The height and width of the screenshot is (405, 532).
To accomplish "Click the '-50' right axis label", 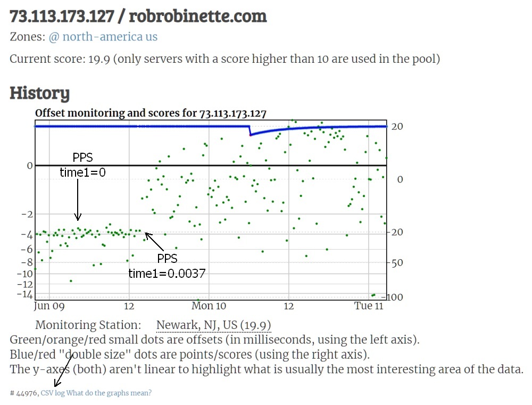I will click(x=395, y=263).
